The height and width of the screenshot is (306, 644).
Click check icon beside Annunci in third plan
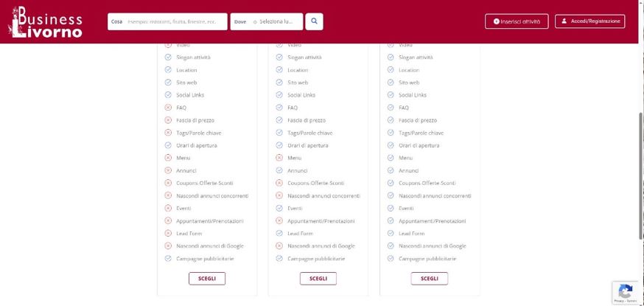pyautogui.click(x=391, y=170)
